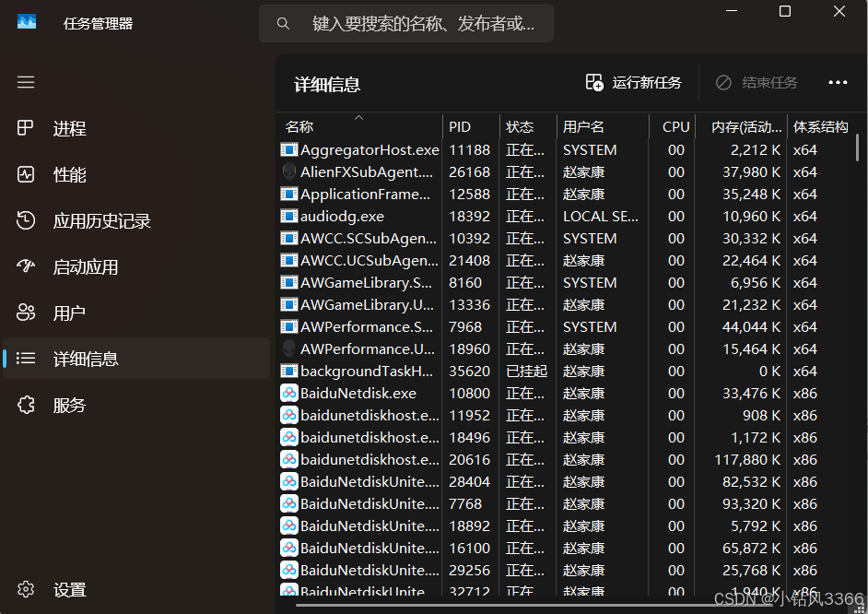Click the audiodg.exe process icon
The height and width of the screenshot is (614, 868).
[289, 216]
